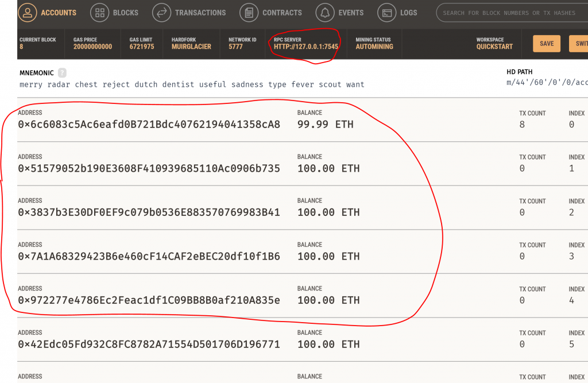Click the 99.99 ETH balance
This screenshot has width=588, height=383.
pos(325,124)
